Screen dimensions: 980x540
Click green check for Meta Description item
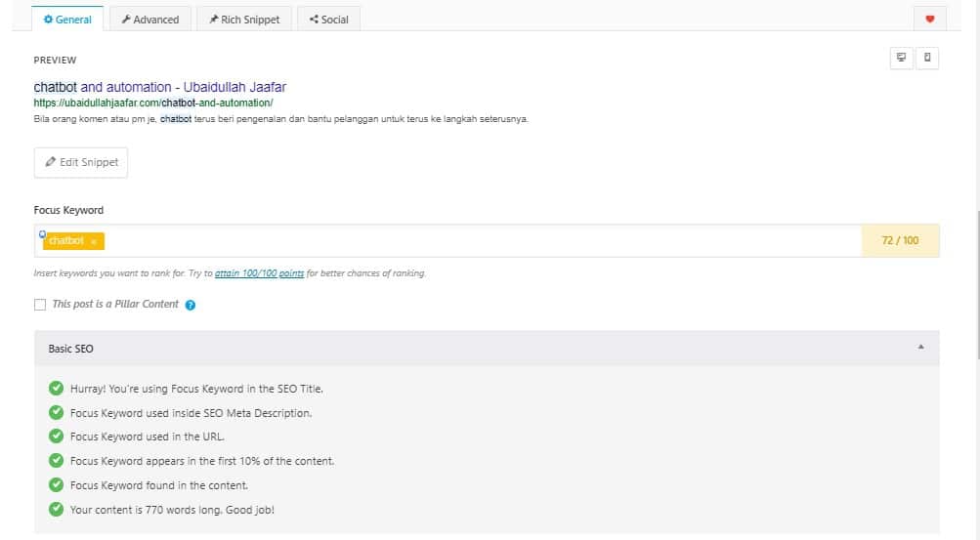coord(57,413)
